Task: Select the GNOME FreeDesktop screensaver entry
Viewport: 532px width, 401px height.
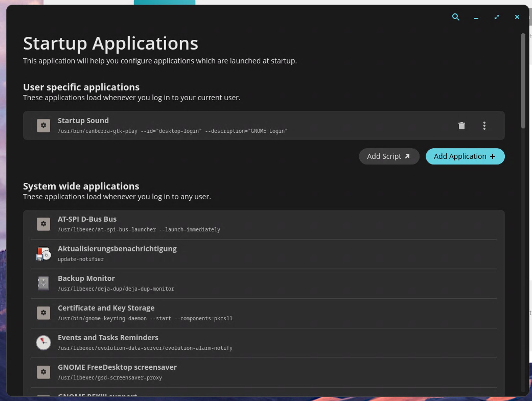Action: click(x=256, y=372)
